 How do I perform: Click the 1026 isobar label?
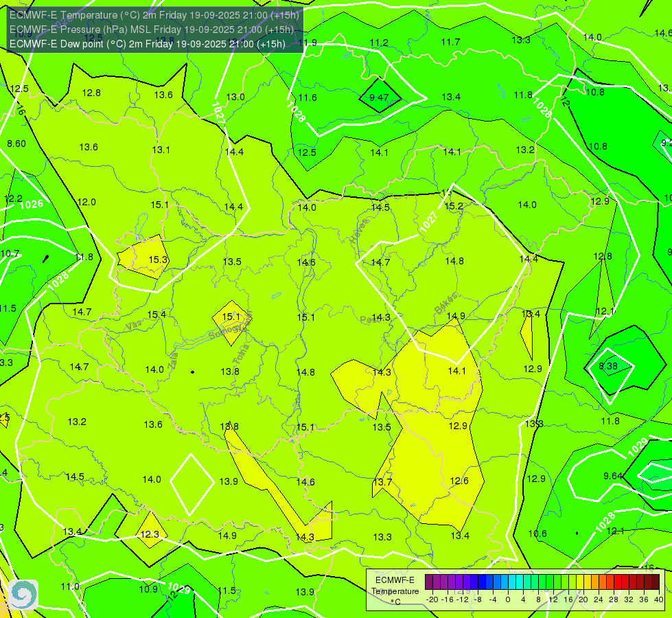click(x=32, y=204)
